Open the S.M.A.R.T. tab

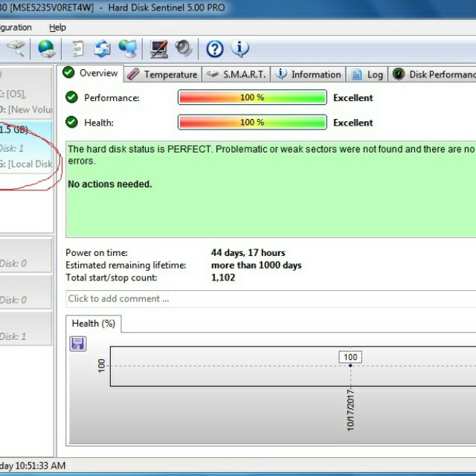pyautogui.click(x=235, y=74)
